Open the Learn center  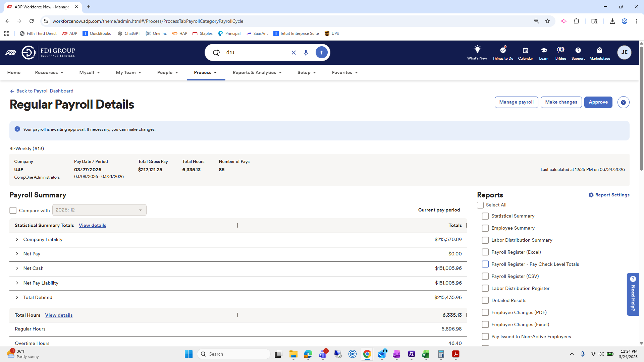(x=543, y=52)
